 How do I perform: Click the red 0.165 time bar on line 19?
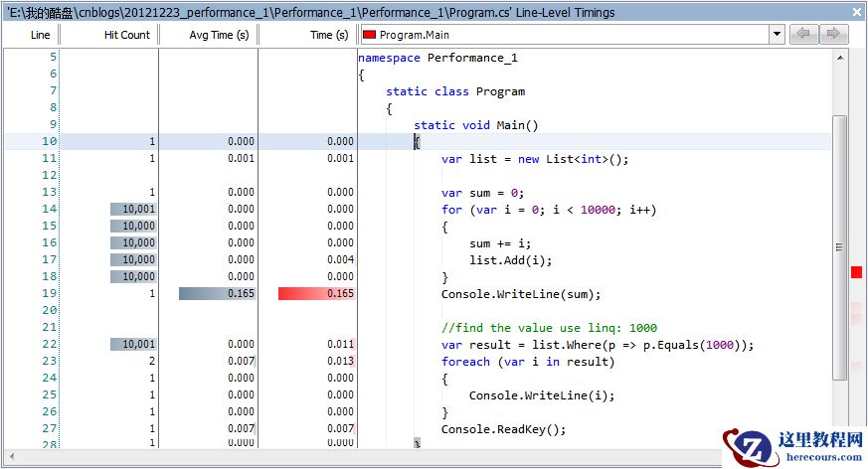pyautogui.click(x=316, y=294)
